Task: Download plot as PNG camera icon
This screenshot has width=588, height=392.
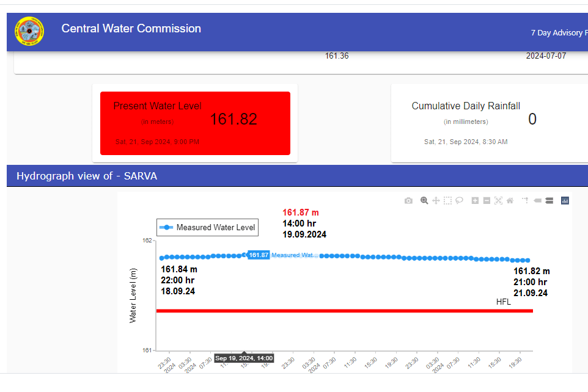Action: pyautogui.click(x=408, y=201)
